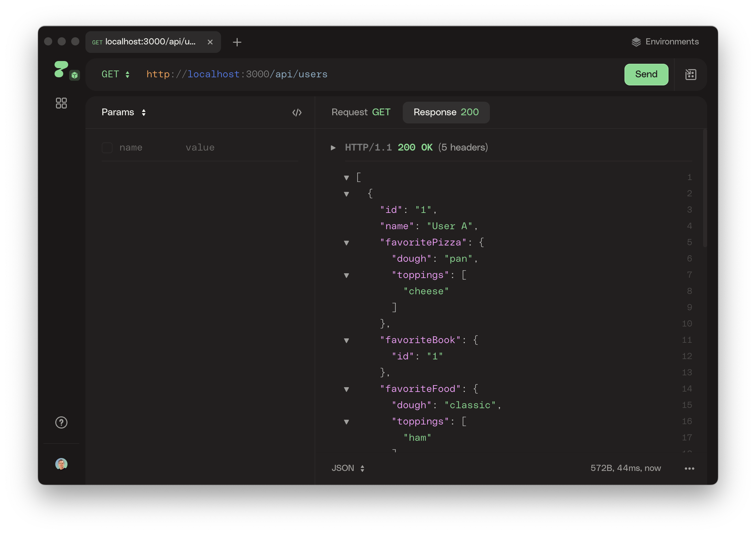Enable the name/value param checkbox
Image resolution: width=756 pixels, height=535 pixels.
pos(107,148)
